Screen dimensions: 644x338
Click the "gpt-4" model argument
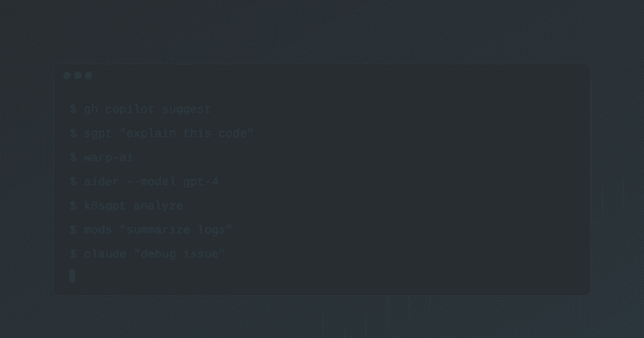[200, 182]
